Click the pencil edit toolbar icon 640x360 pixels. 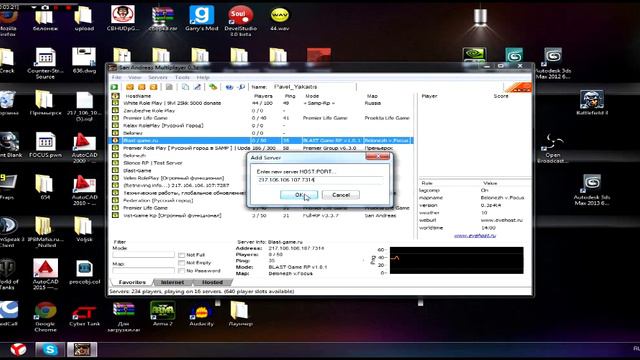pyautogui.click(x=198, y=87)
